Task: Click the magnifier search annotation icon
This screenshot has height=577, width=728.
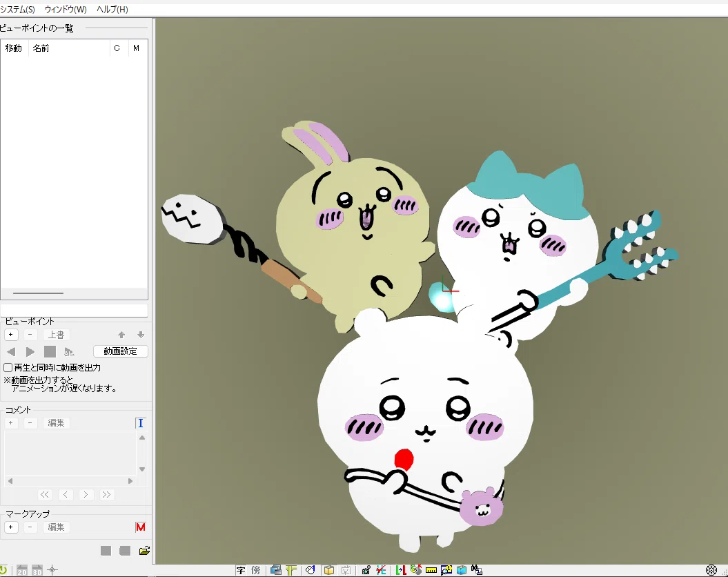Action: pyautogui.click(x=446, y=570)
